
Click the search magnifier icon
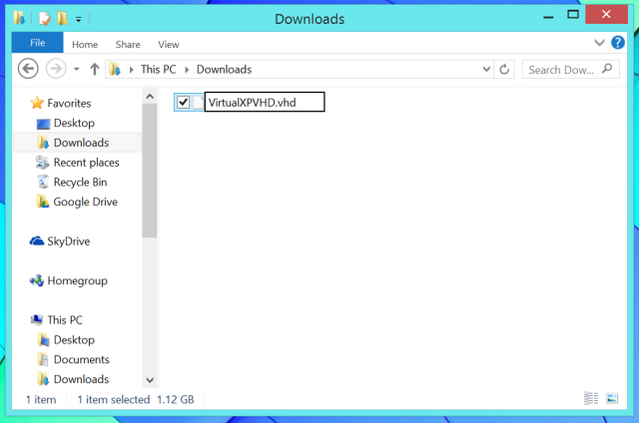click(x=607, y=69)
